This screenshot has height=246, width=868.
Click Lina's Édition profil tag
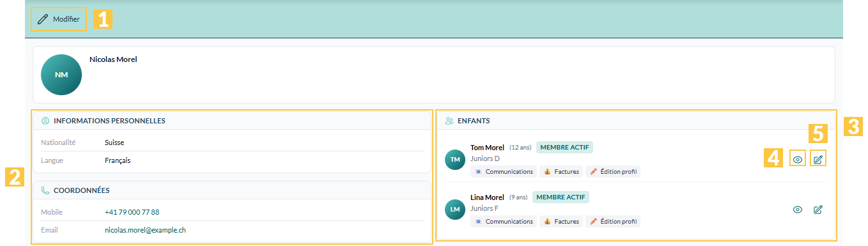pos(614,222)
